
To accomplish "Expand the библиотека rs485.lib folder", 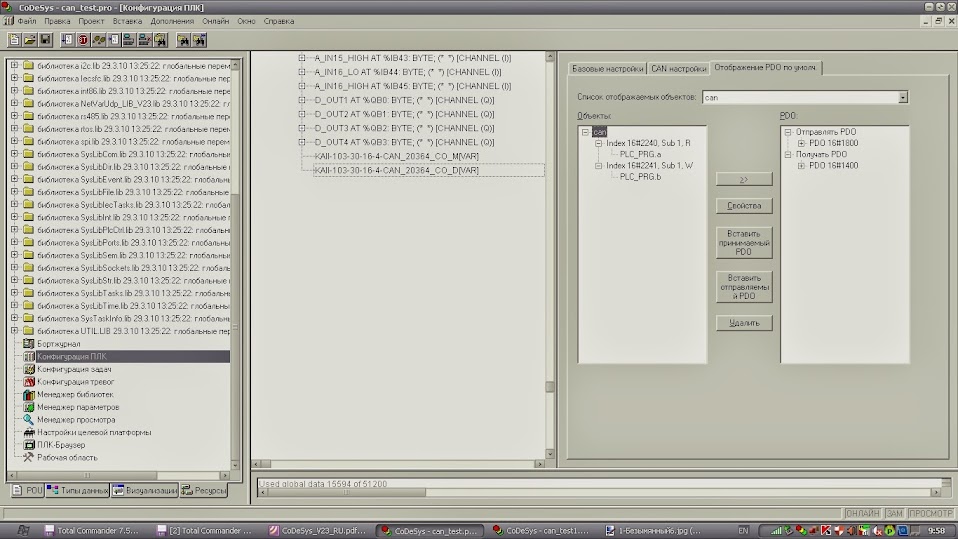I will [x=15, y=116].
